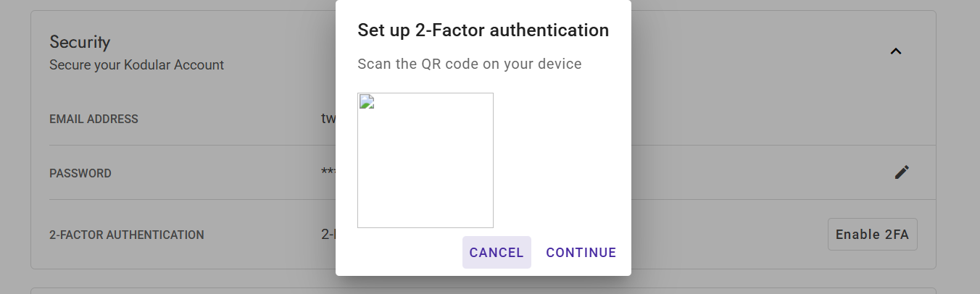Screen dimensions: 980x294
Task: Click the partially hidden email address value
Action: coord(328,119)
